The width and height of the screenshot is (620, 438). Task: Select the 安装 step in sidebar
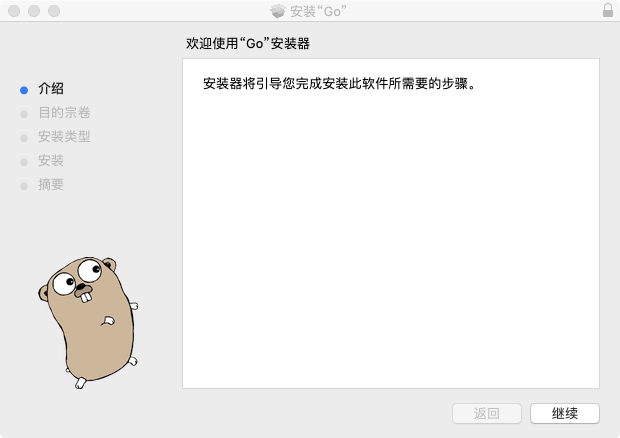click(x=51, y=161)
